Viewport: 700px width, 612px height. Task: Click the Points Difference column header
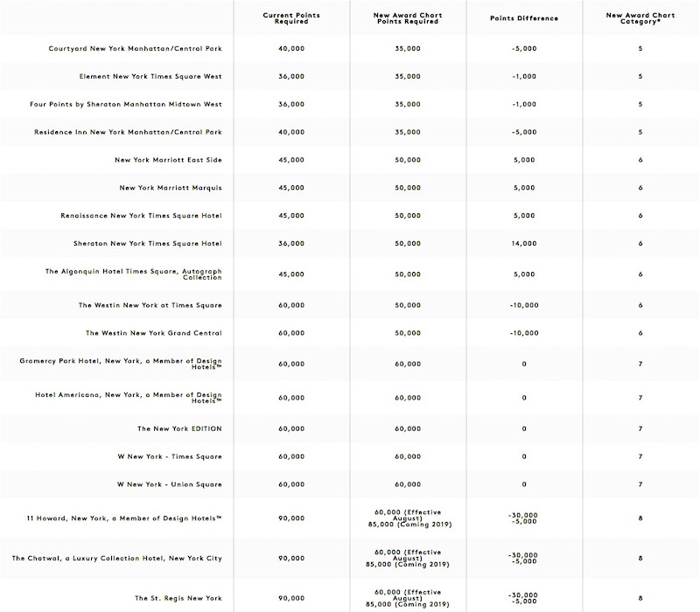click(x=524, y=18)
